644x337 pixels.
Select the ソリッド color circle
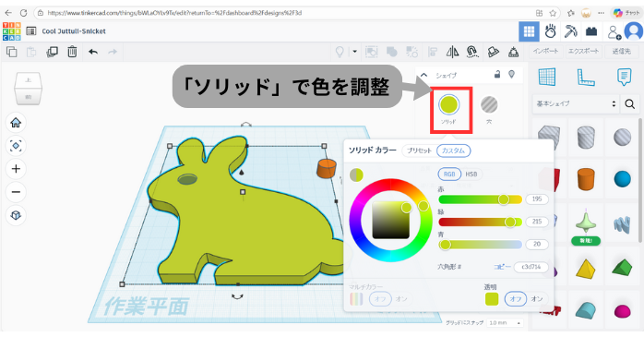click(448, 104)
